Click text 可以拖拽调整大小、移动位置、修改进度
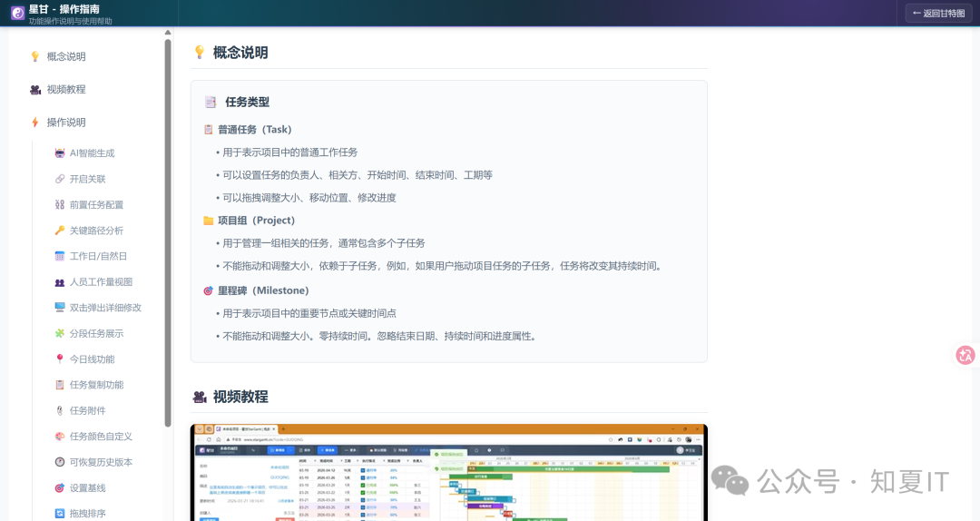The width and height of the screenshot is (980, 521). coord(309,198)
